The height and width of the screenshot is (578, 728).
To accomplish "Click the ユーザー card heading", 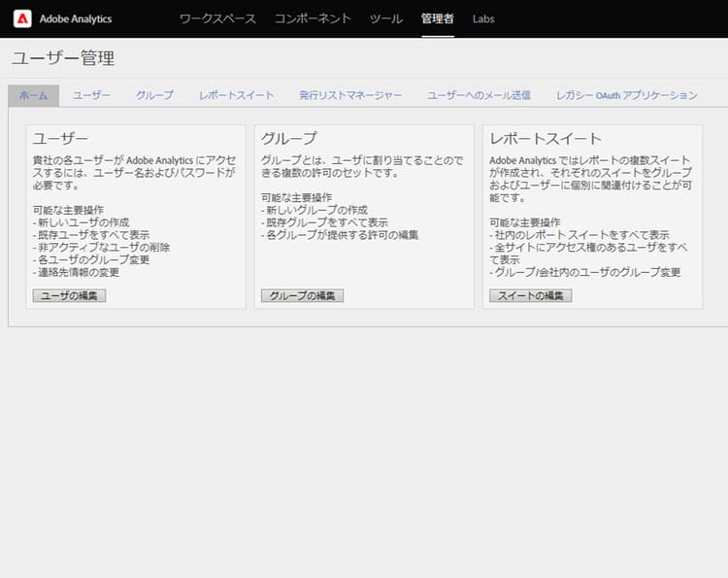I will point(60,139).
